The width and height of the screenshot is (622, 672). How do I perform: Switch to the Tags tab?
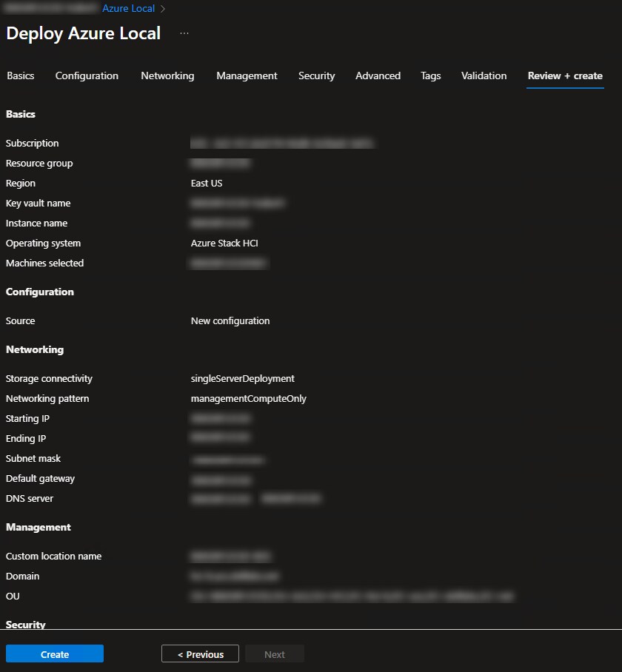tap(430, 75)
